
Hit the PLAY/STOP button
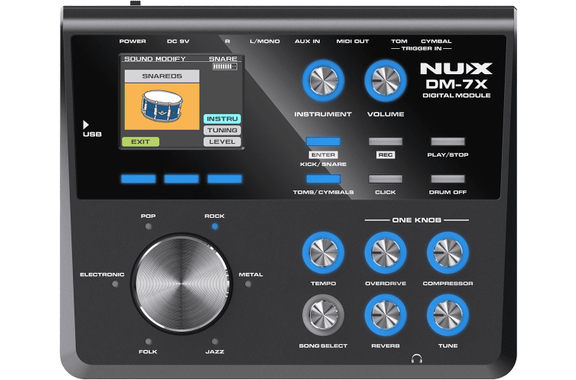tap(448, 141)
